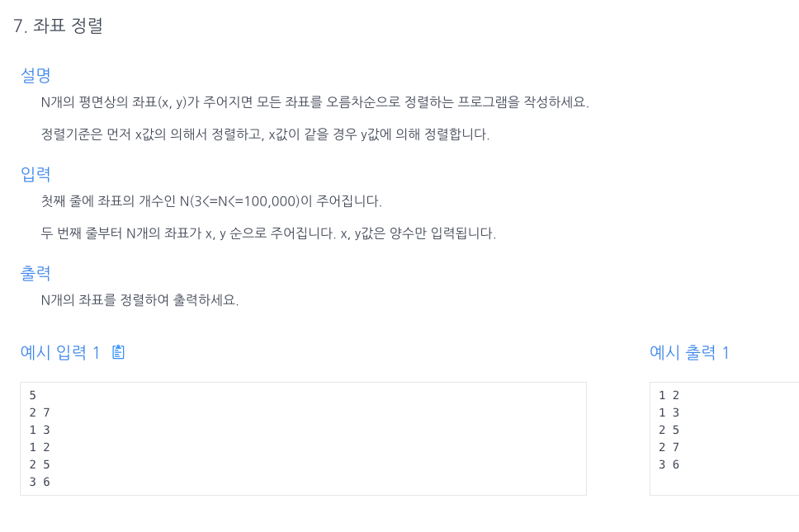Click the "입력" section heading
This screenshot has height=532, width=799.
tap(35, 174)
